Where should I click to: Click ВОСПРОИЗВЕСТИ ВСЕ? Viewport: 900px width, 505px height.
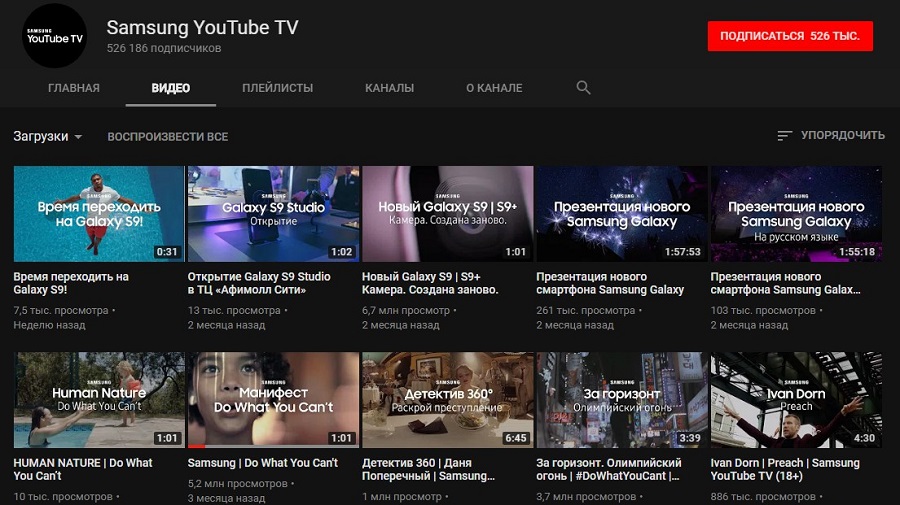point(168,137)
